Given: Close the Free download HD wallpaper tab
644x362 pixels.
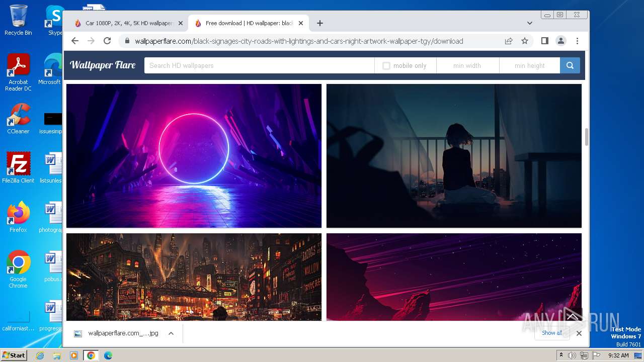Looking at the screenshot, I should point(301,23).
